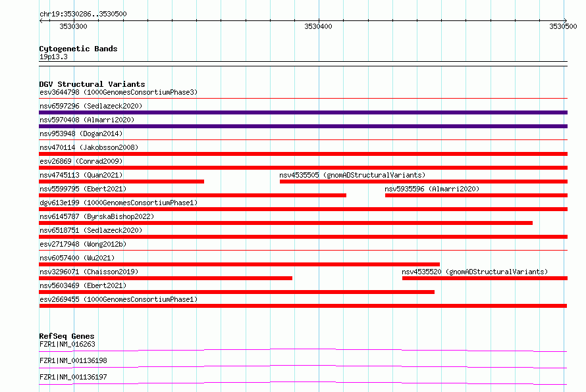586x392 pixels.
Task: Click the right arrow of the ruler
Action: click(x=565, y=20)
